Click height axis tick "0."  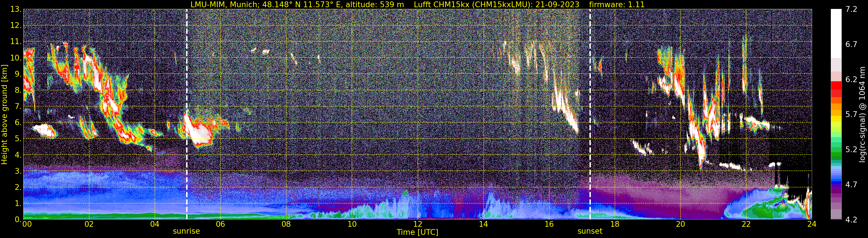pyautogui.click(x=18, y=219)
